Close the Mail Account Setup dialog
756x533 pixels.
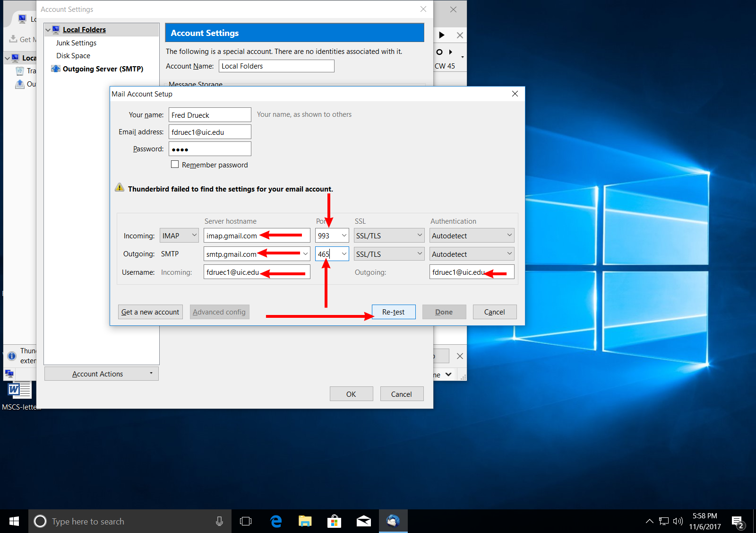click(x=515, y=94)
